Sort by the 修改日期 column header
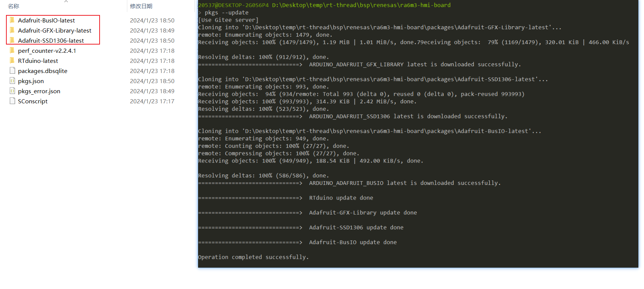 pyautogui.click(x=141, y=6)
